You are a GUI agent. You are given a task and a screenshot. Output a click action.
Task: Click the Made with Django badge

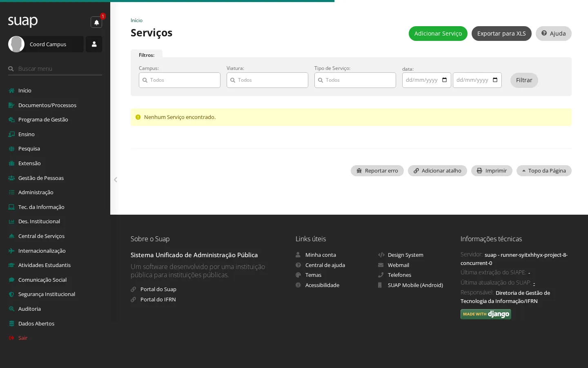(486, 314)
